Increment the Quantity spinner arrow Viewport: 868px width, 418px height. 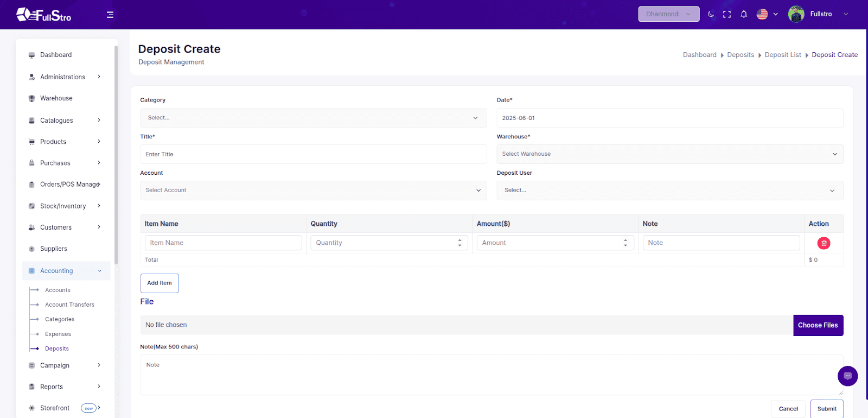tap(459, 240)
